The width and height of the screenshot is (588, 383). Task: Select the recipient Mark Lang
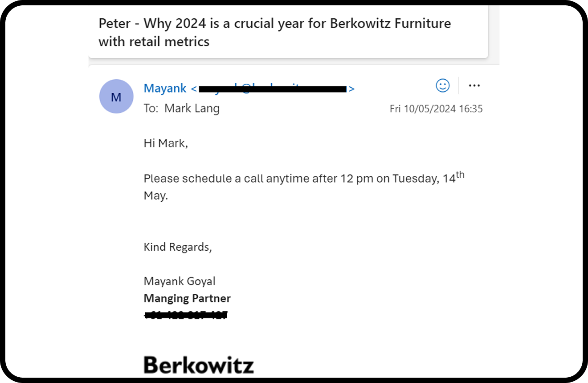pyautogui.click(x=192, y=108)
